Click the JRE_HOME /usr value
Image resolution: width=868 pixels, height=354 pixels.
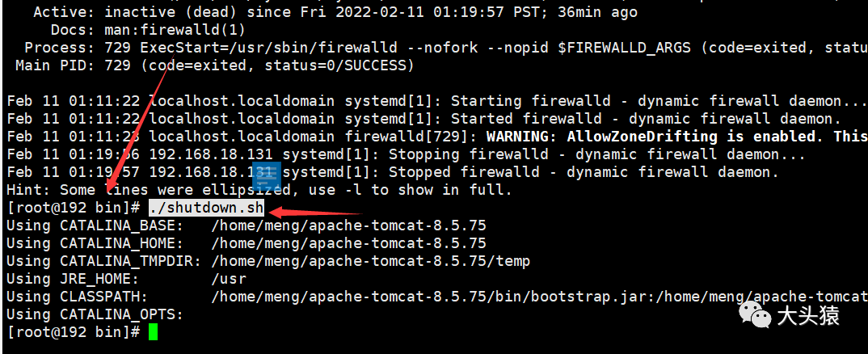[x=229, y=279]
